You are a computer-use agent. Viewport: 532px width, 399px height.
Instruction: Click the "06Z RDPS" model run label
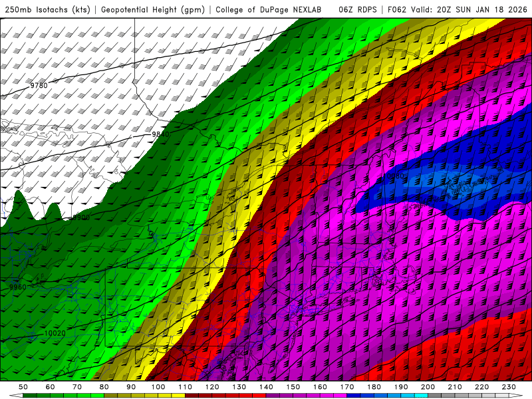click(x=358, y=10)
